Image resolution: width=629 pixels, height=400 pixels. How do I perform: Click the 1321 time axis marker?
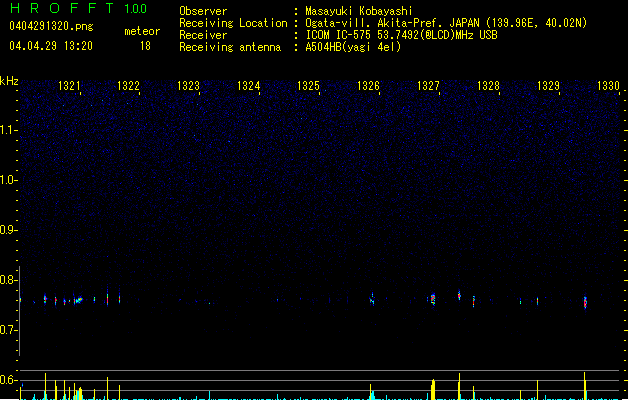(x=69, y=85)
